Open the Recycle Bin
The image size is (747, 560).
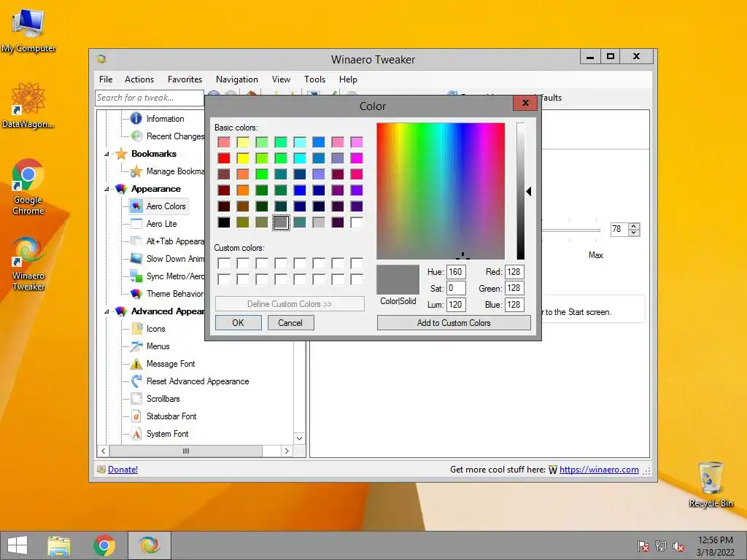point(711,485)
